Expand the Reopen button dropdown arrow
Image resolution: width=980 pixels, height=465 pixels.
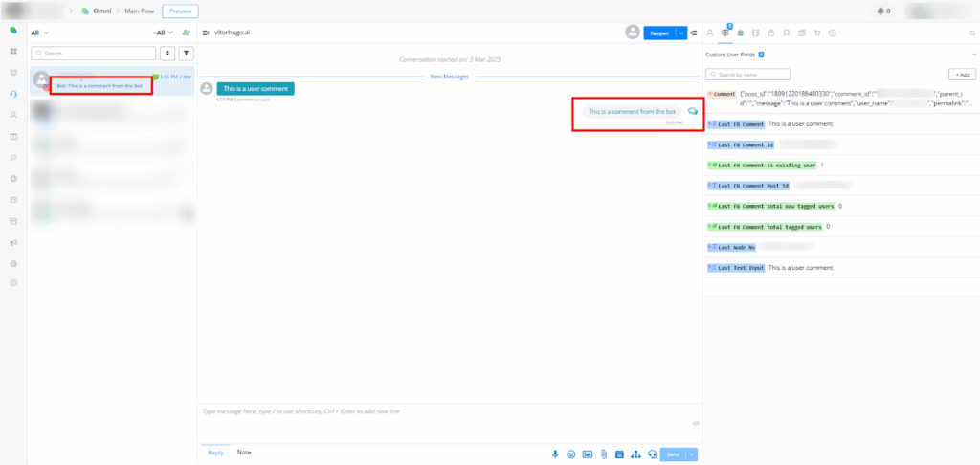click(680, 33)
